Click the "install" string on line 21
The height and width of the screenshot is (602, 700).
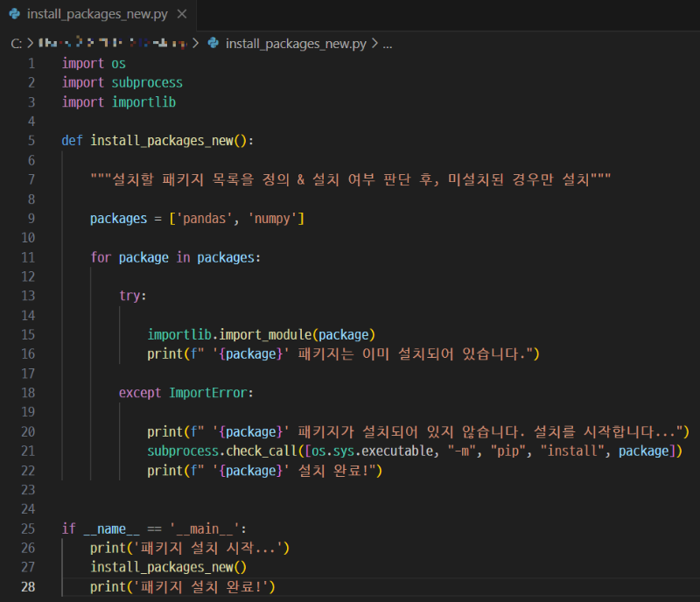pos(572,451)
